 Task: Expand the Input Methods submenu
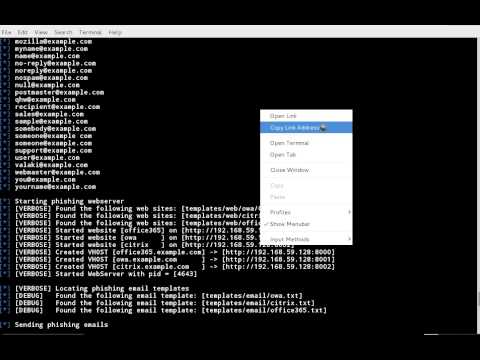click(306, 239)
